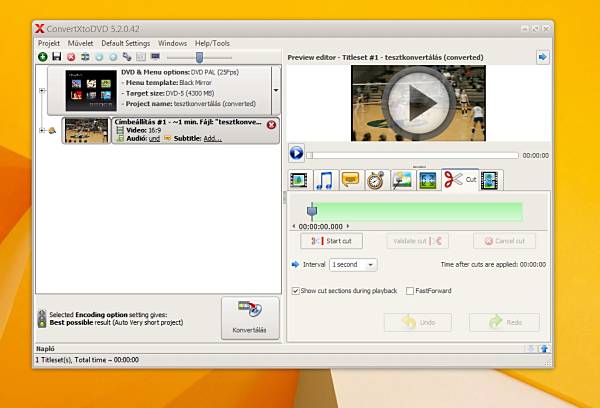Click the green add file toolbar icon
The image size is (600, 408).
pyautogui.click(x=42, y=57)
